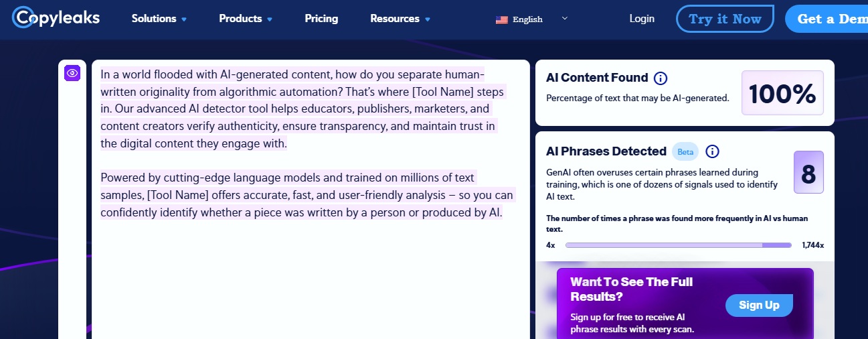Open info icon beside AI Content Found
This screenshot has width=868, height=339.
[661, 78]
